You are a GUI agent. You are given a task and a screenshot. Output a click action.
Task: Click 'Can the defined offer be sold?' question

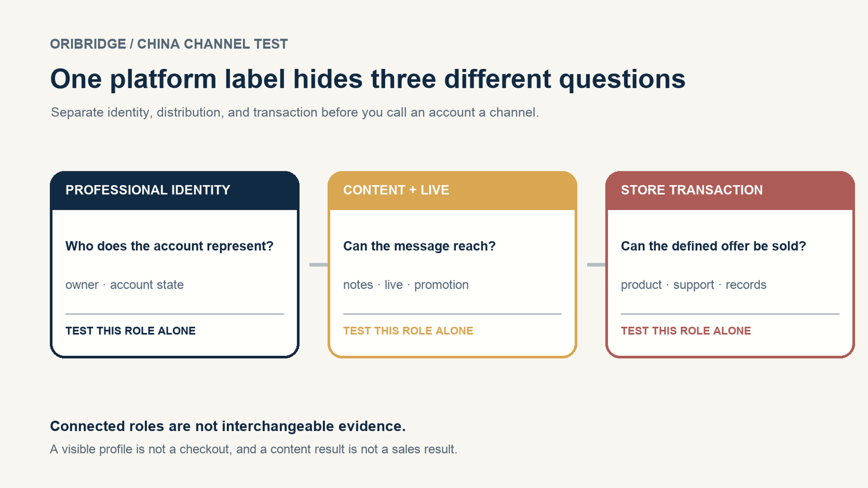pos(713,246)
